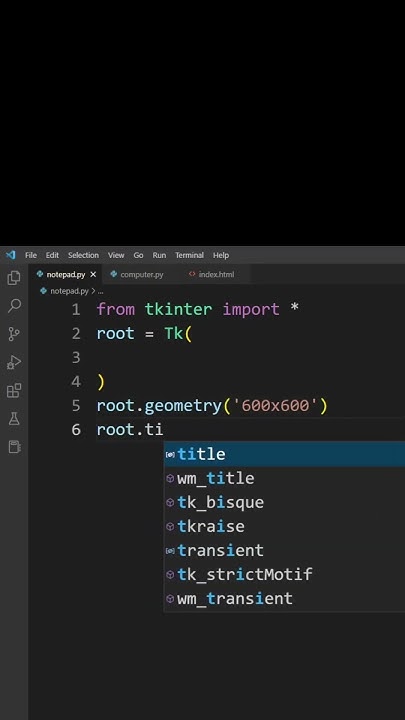Click the method icon beside wm_transient
405x720 pixels.
(170, 598)
